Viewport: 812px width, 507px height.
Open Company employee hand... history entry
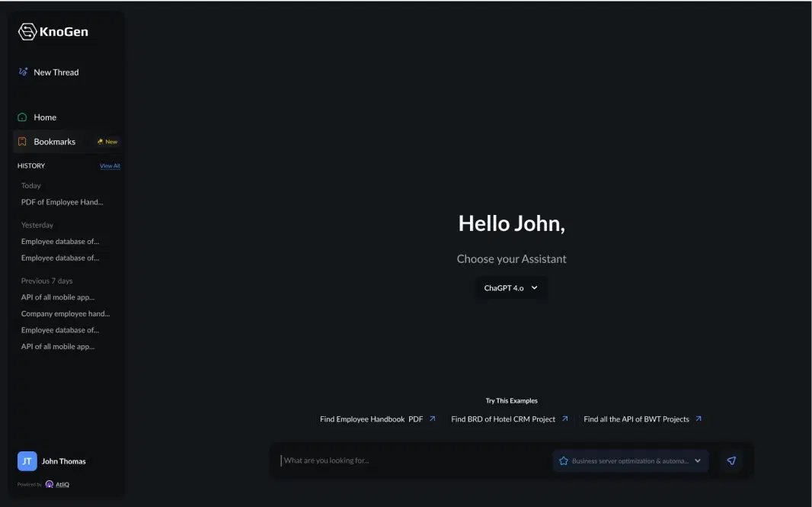[x=66, y=313]
